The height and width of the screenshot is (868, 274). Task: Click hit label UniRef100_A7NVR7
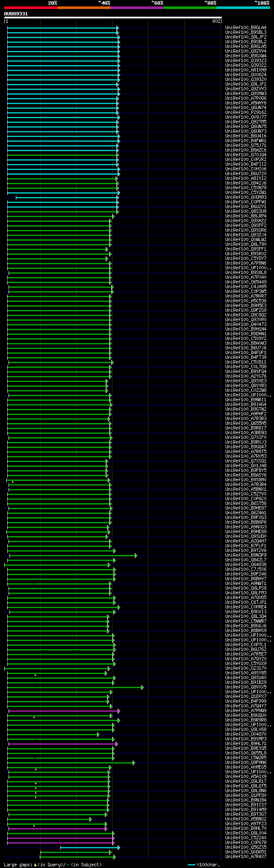click(246, 296)
